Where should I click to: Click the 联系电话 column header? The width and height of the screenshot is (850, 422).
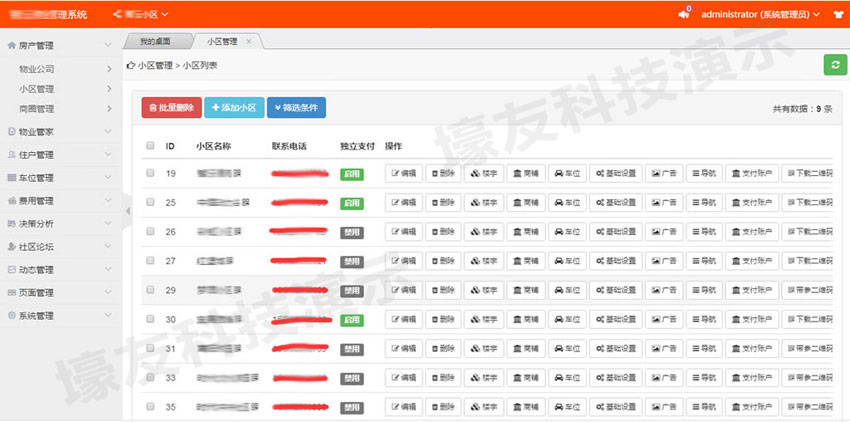click(289, 146)
